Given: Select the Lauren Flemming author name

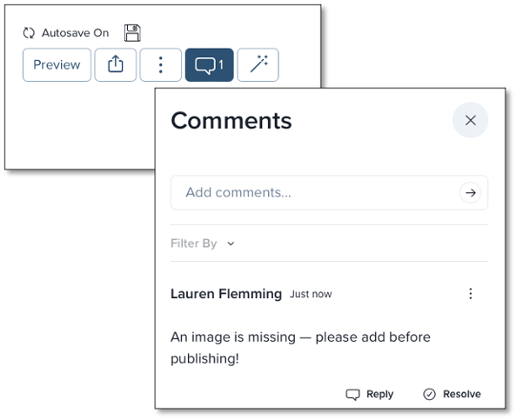Looking at the screenshot, I should pyautogui.click(x=226, y=294).
